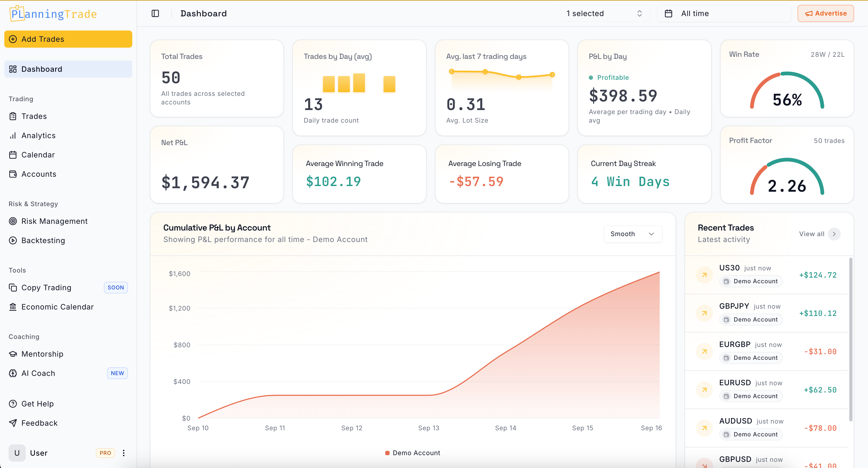Image resolution: width=868 pixels, height=468 pixels.
Task: Click the Win Rate gauge
Action: click(x=787, y=90)
